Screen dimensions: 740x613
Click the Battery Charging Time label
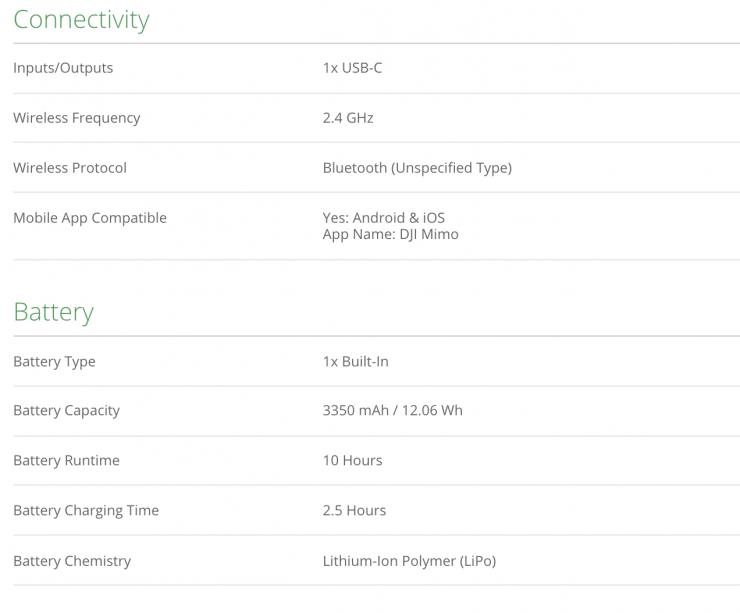[86, 511]
